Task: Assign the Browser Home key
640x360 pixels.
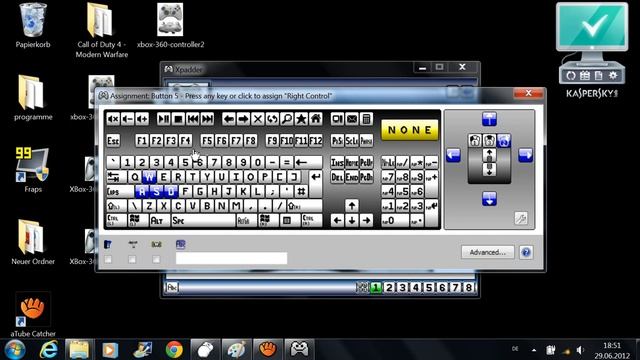Action: [x=316, y=119]
